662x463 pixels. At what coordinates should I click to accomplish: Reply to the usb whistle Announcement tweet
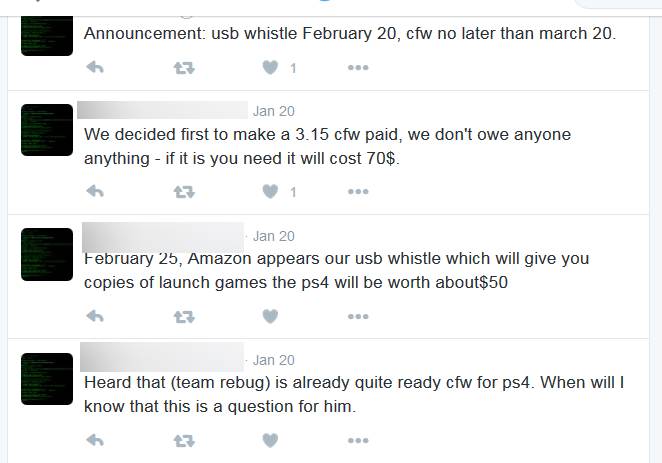tap(95, 67)
